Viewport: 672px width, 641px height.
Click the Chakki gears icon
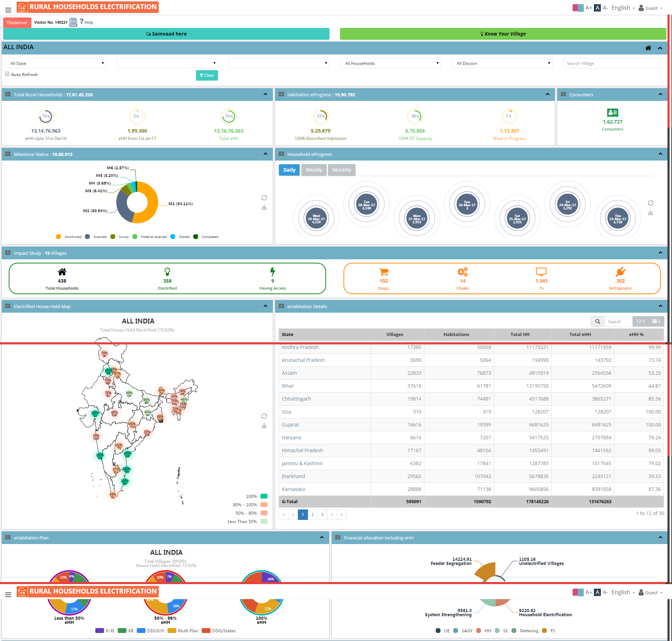(462, 272)
